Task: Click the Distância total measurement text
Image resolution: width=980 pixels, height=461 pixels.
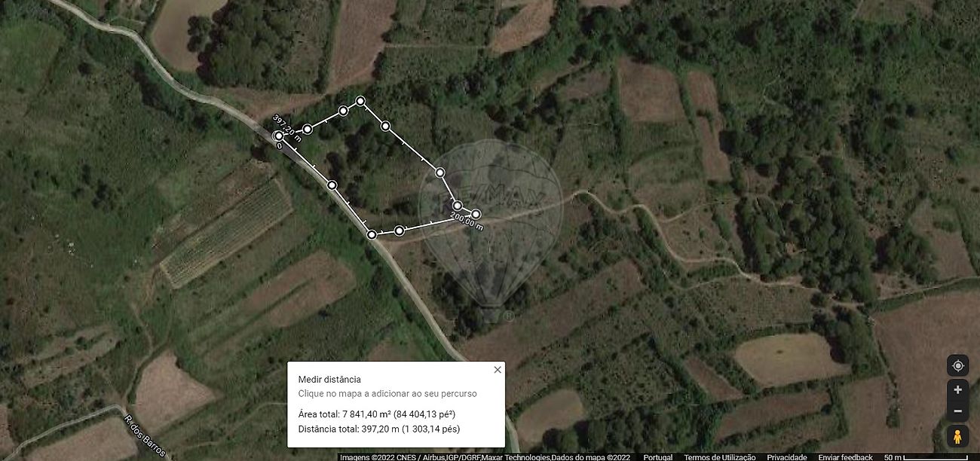Action: [378, 429]
